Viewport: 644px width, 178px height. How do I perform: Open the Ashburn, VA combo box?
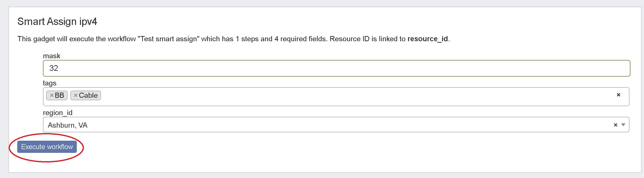(x=325, y=125)
